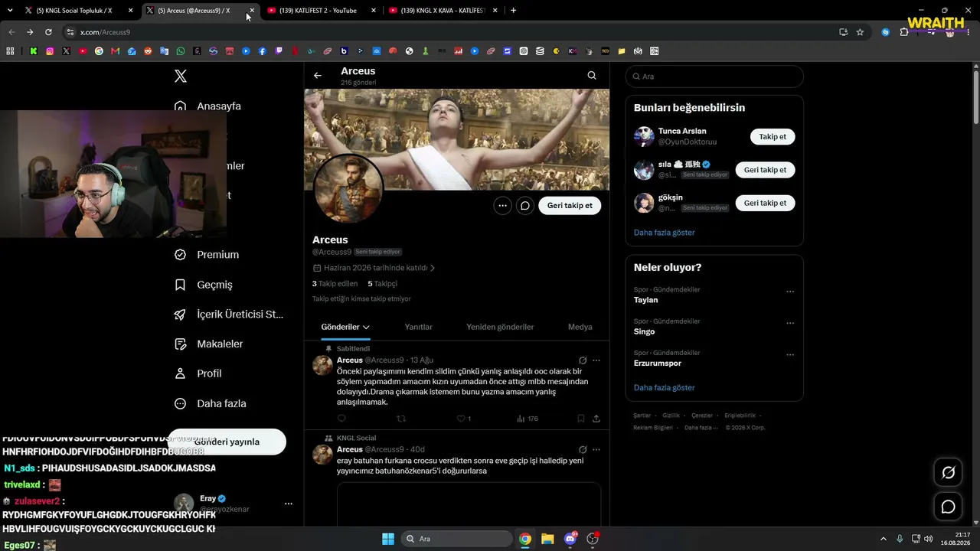The image size is (980, 551).
Task: Switch to the Yanıtlar tab
Action: pos(419,327)
